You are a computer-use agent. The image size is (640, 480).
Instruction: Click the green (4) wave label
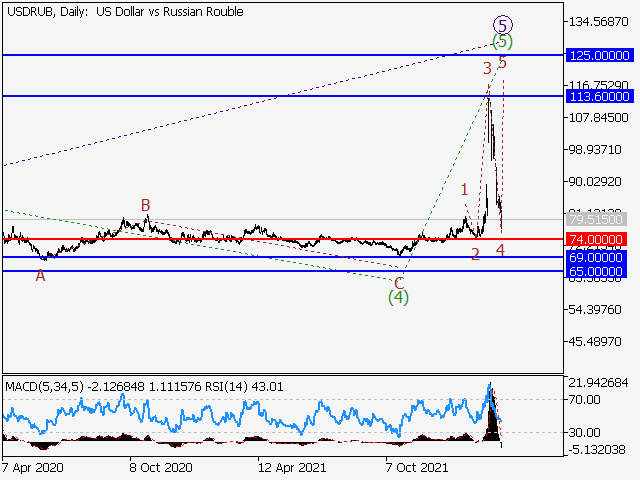click(x=398, y=298)
